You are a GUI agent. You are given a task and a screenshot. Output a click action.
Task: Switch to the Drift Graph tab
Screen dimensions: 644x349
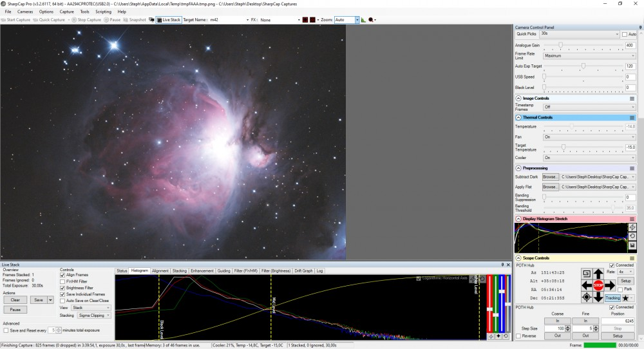coord(303,271)
